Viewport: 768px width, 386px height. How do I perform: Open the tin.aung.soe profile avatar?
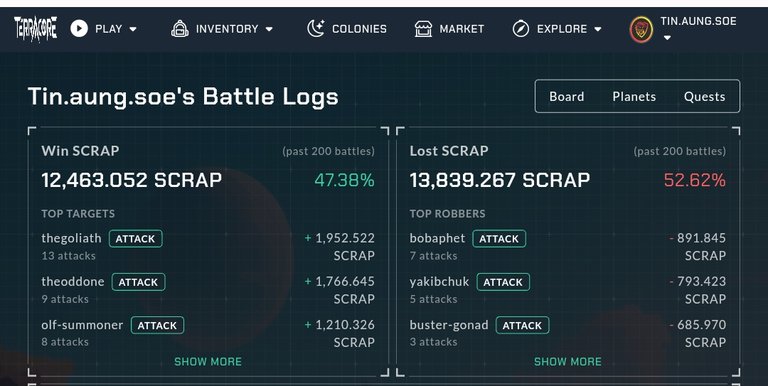click(x=641, y=30)
